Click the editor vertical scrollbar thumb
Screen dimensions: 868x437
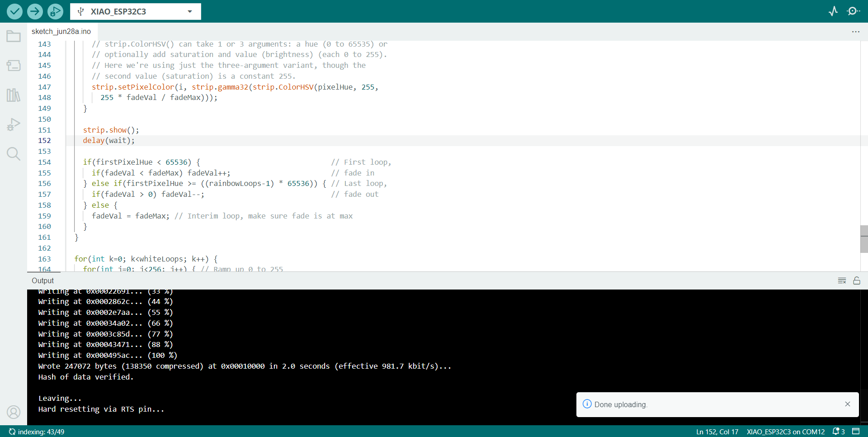coord(864,239)
